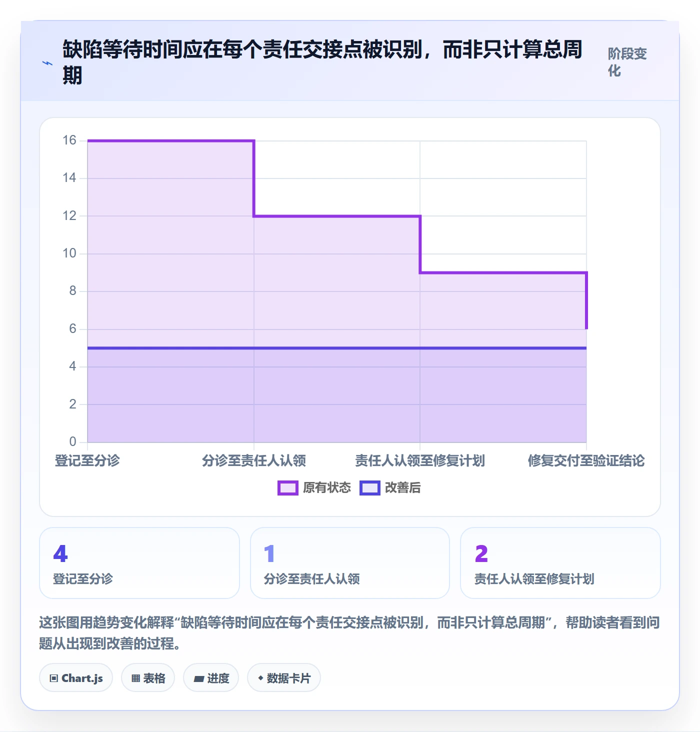Click the lightning bolt icon beside title

click(47, 63)
